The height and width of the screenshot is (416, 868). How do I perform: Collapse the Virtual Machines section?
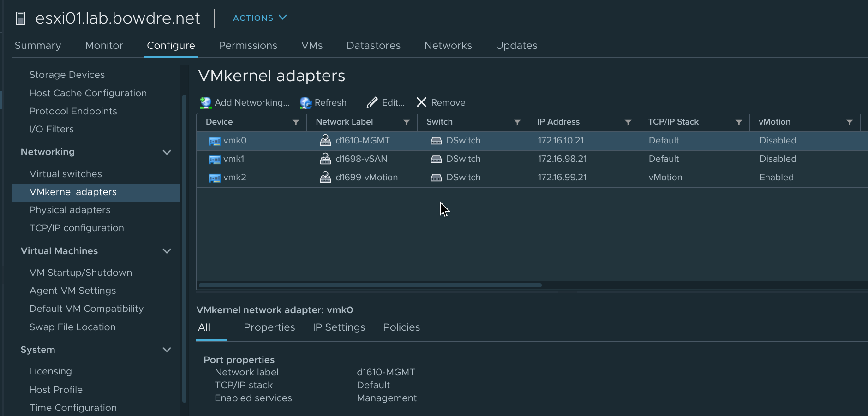(x=167, y=251)
